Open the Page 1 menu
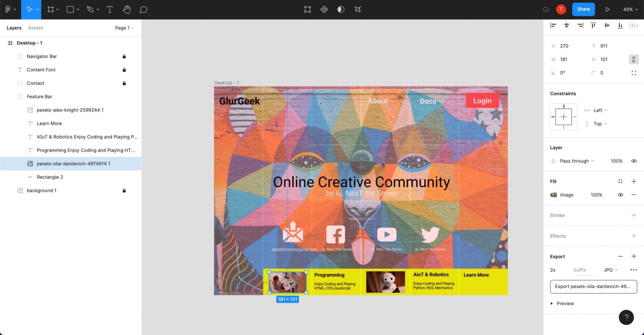Image resolution: width=644 pixels, height=335 pixels. point(124,28)
